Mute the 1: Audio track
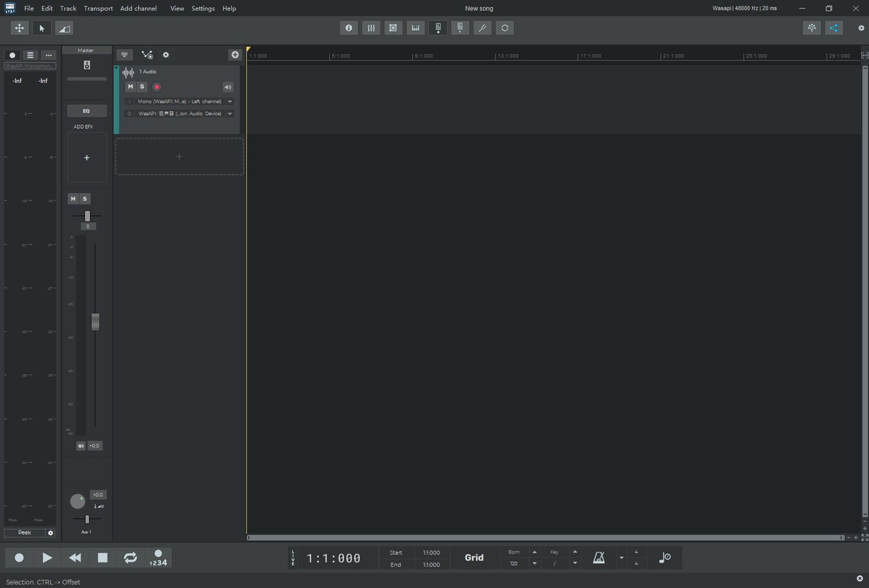Viewport: 869px width, 588px height. pyautogui.click(x=130, y=87)
